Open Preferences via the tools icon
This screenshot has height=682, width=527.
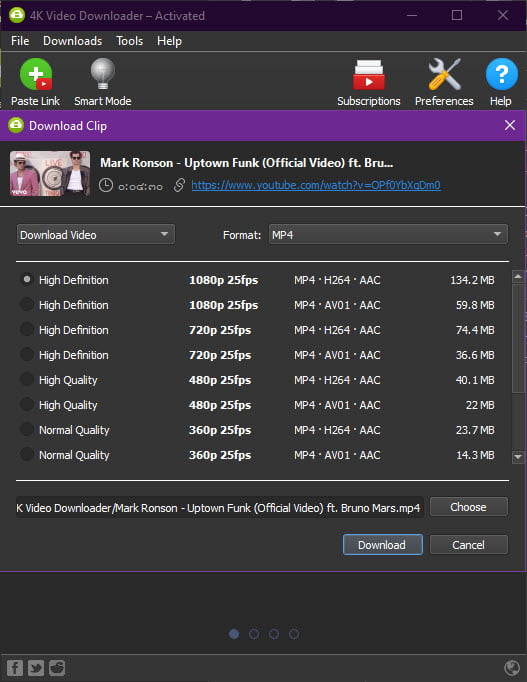pyautogui.click(x=444, y=74)
